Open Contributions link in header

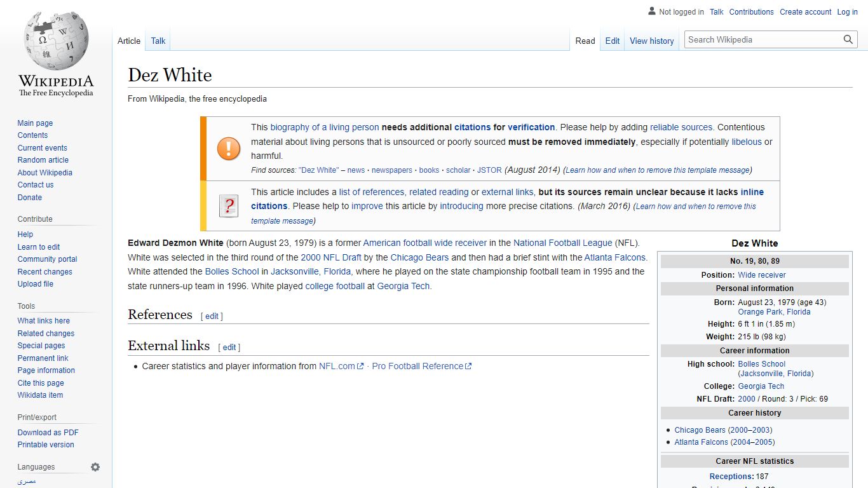[x=752, y=12]
